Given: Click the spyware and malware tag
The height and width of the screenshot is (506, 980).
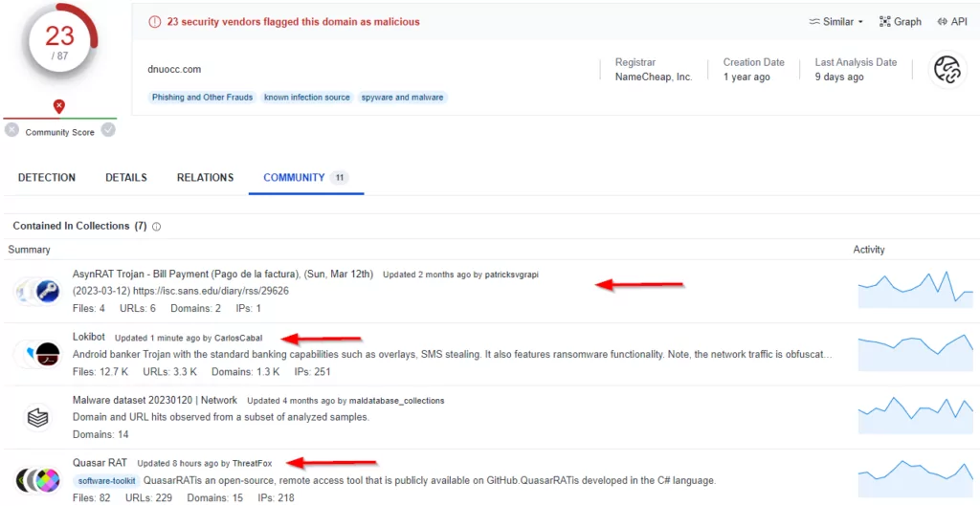Looking at the screenshot, I should pyautogui.click(x=403, y=98).
